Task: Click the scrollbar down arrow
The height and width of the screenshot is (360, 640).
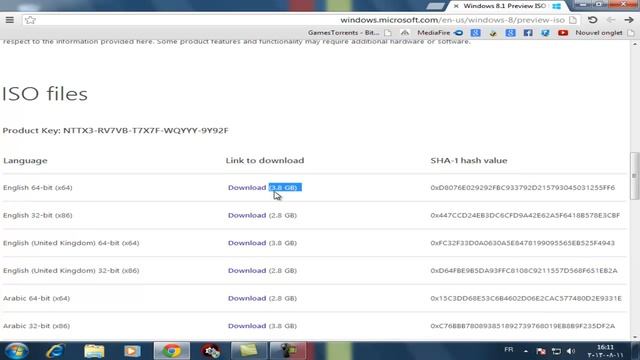Action: [634, 337]
